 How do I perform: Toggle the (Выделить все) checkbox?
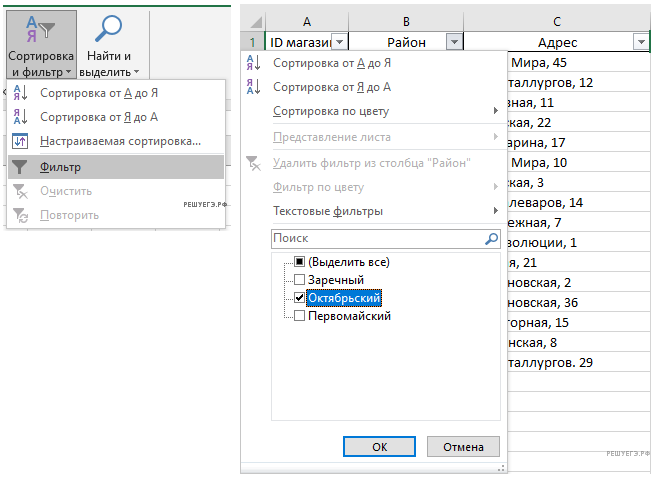click(x=300, y=262)
